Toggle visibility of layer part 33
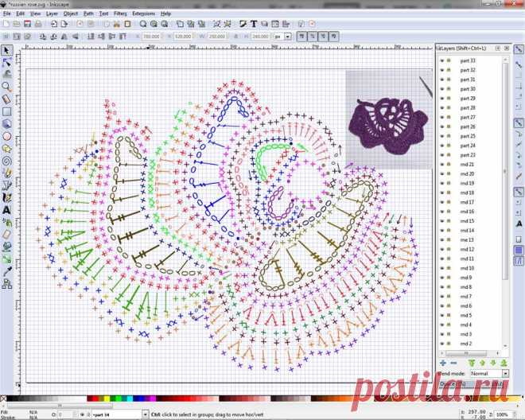The height and width of the screenshot is (420, 525). coord(441,60)
